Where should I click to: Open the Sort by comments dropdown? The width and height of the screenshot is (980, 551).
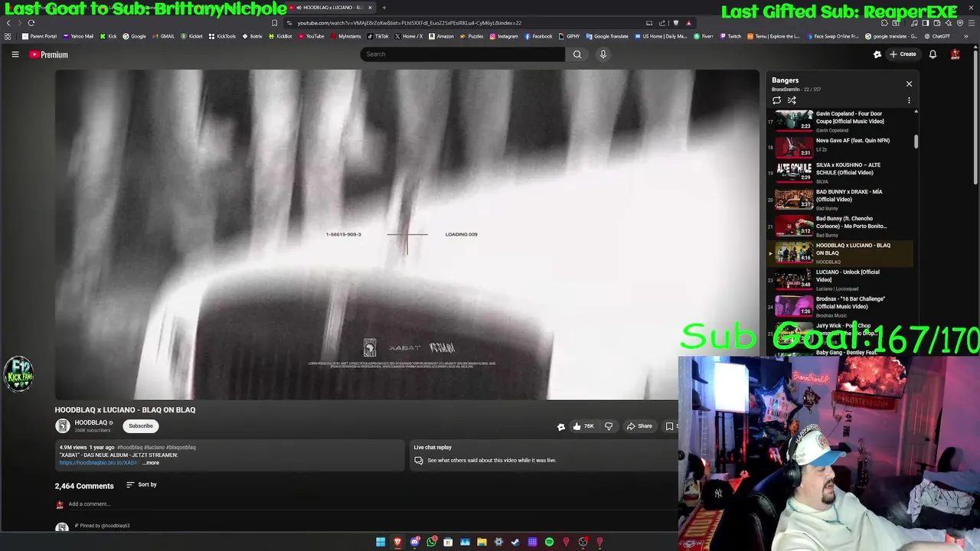142,484
